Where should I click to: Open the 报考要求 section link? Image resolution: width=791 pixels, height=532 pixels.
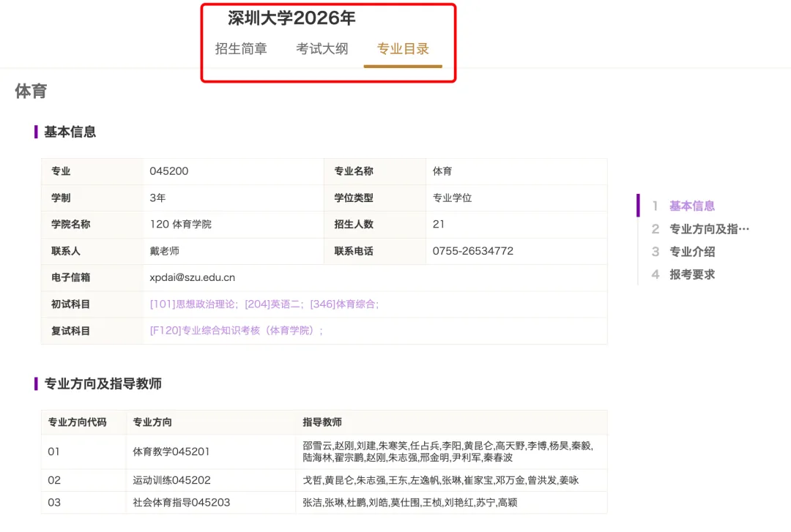click(x=691, y=274)
